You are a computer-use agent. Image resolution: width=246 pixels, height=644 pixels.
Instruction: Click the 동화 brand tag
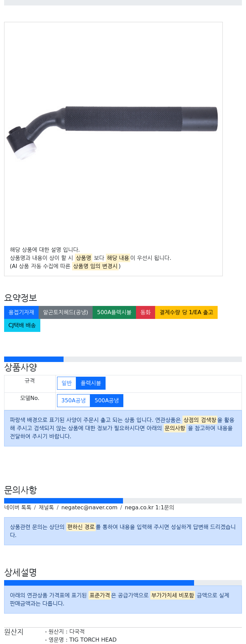146,312
